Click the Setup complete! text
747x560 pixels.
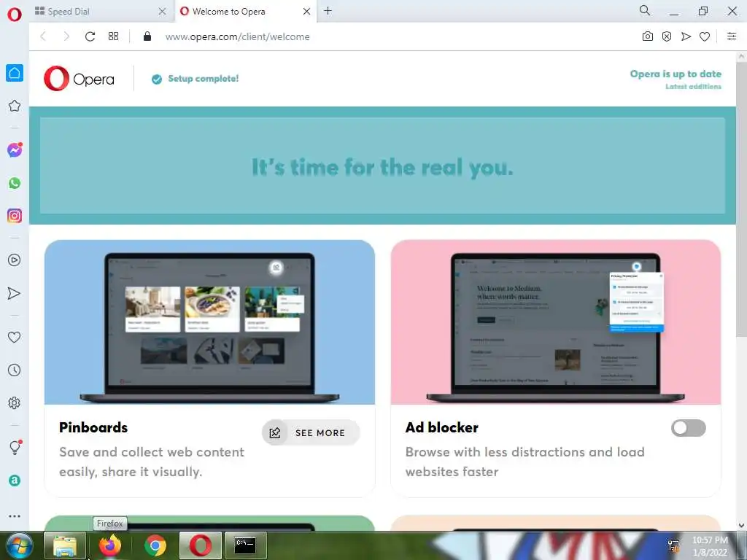[203, 79]
